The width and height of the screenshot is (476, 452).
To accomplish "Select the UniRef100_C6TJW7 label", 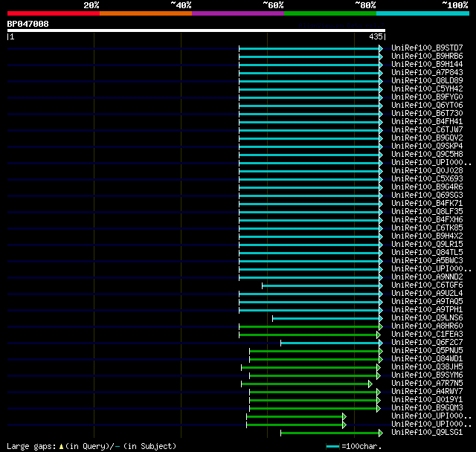I will pos(427,130).
